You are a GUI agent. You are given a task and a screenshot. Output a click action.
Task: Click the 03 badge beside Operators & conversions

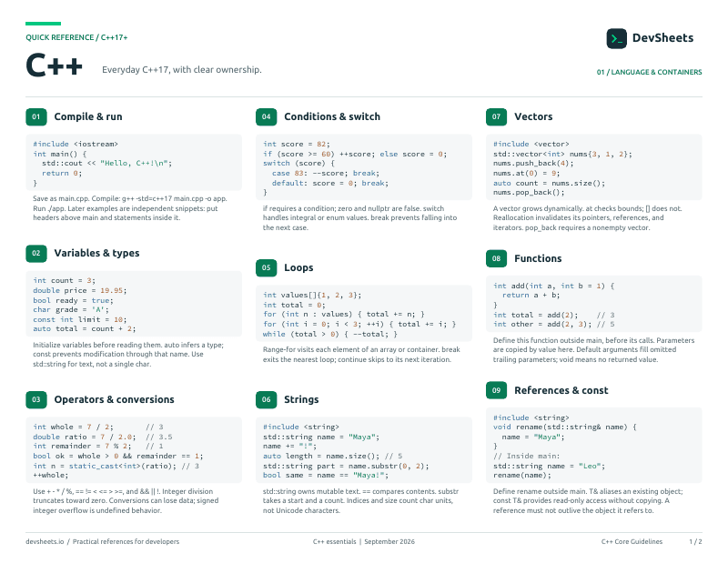click(x=36, y=399)
